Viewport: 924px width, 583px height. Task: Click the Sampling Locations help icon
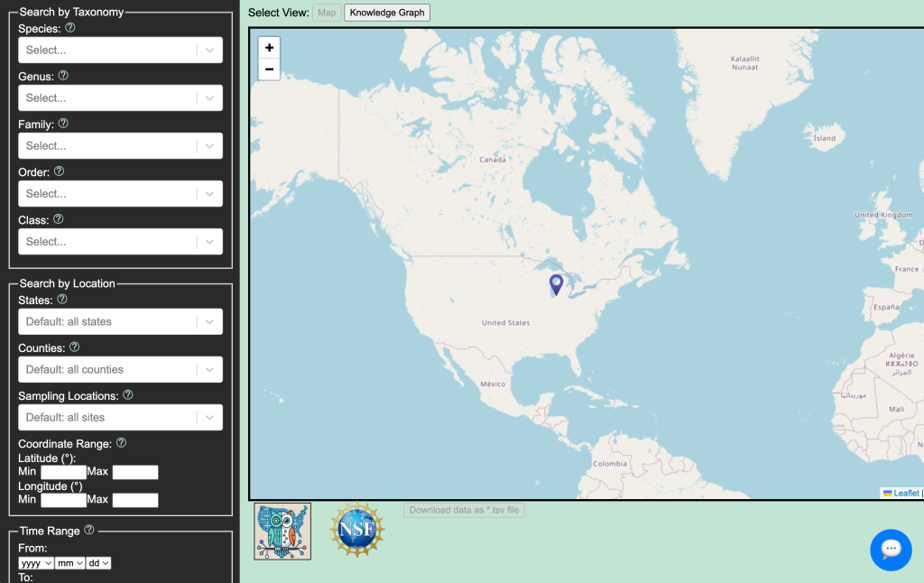[128, 395]
